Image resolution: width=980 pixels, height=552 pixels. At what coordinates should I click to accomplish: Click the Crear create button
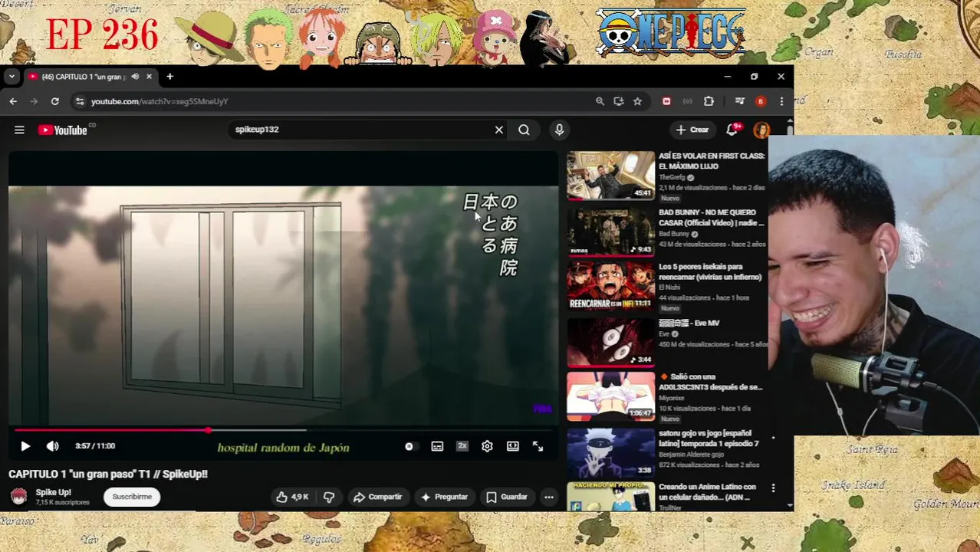coord(692,130)
